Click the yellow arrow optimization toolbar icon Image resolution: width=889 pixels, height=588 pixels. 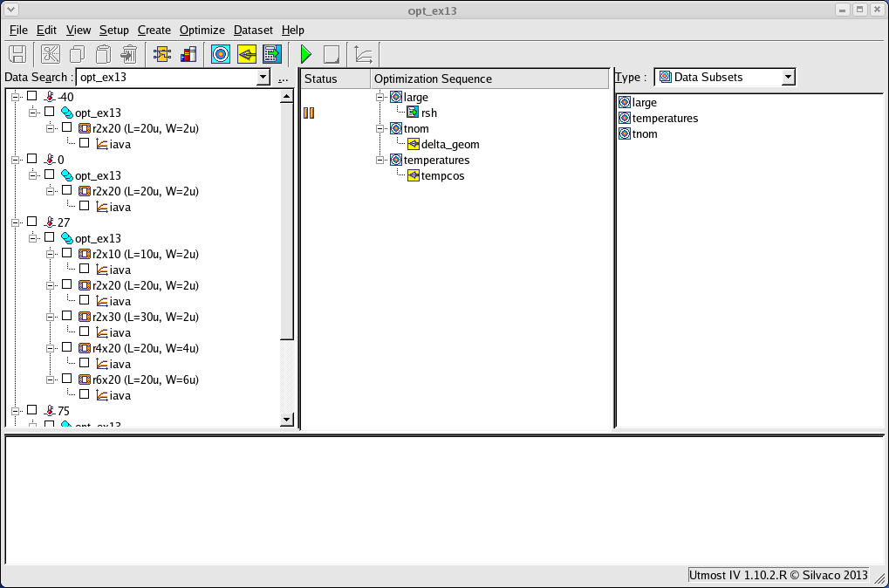[x=247, y=54]
